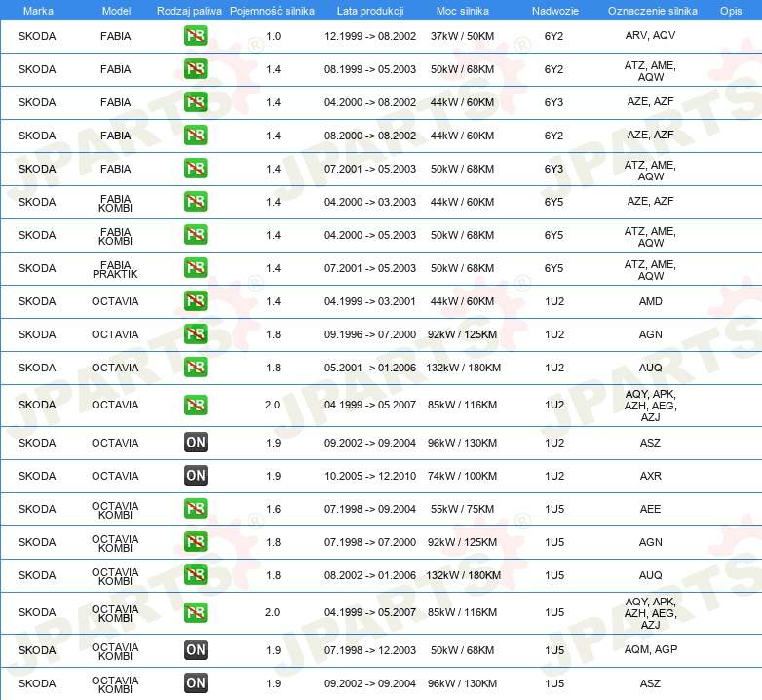Click petrol icon in Fabia 6Y3 07.2001 row

[195, 169]
